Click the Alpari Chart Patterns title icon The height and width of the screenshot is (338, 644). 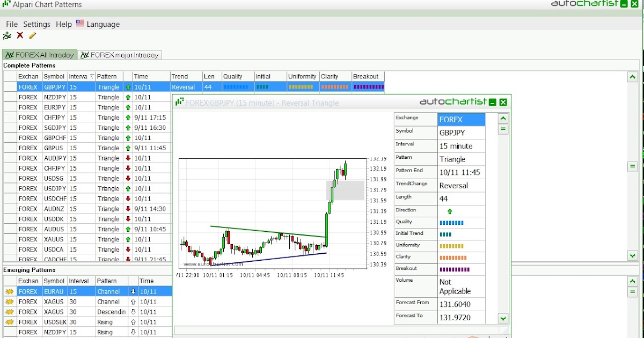point(6,4)
